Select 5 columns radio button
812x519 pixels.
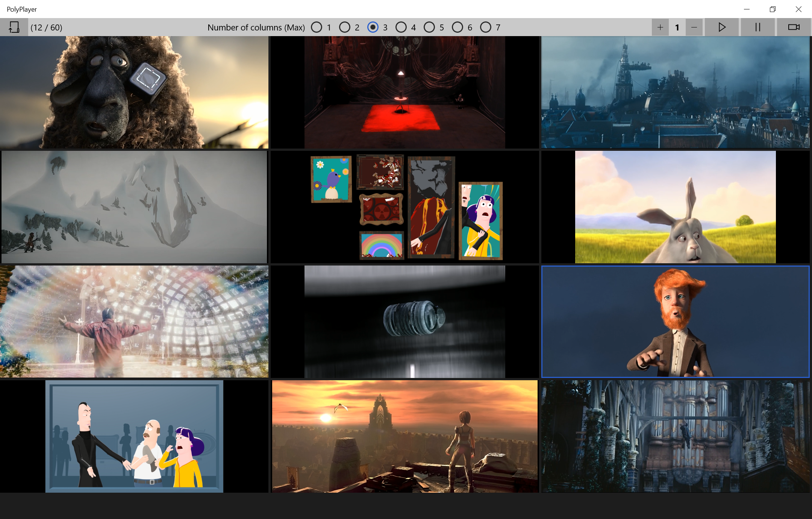[429, 27]
